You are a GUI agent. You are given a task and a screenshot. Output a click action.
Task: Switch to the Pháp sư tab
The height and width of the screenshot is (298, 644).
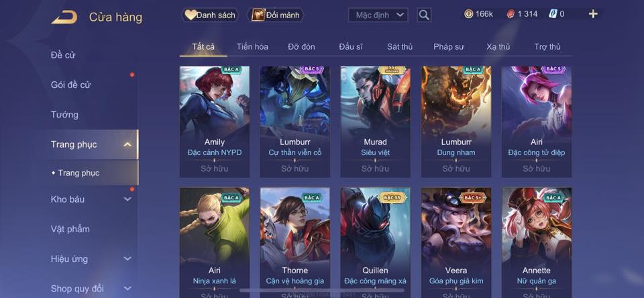449,47
